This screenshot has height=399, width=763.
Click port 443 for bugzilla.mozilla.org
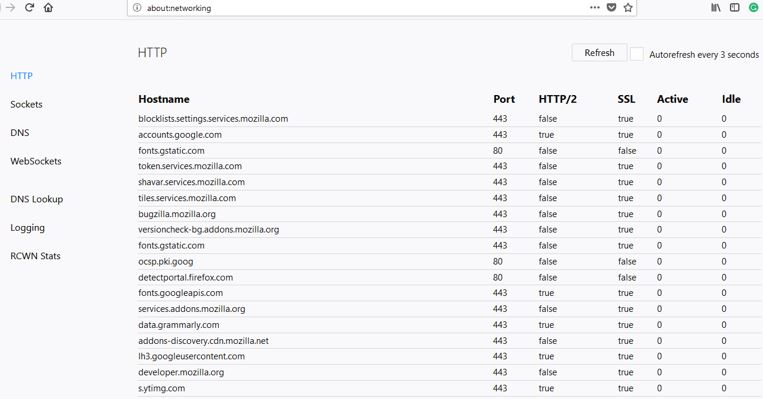500,214
